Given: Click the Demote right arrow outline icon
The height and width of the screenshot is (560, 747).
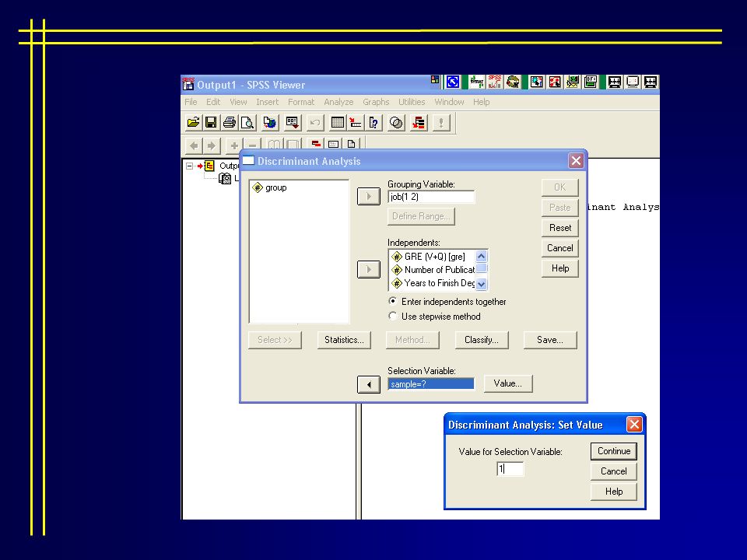Looking at the screenshot, I should click(211, 145).
